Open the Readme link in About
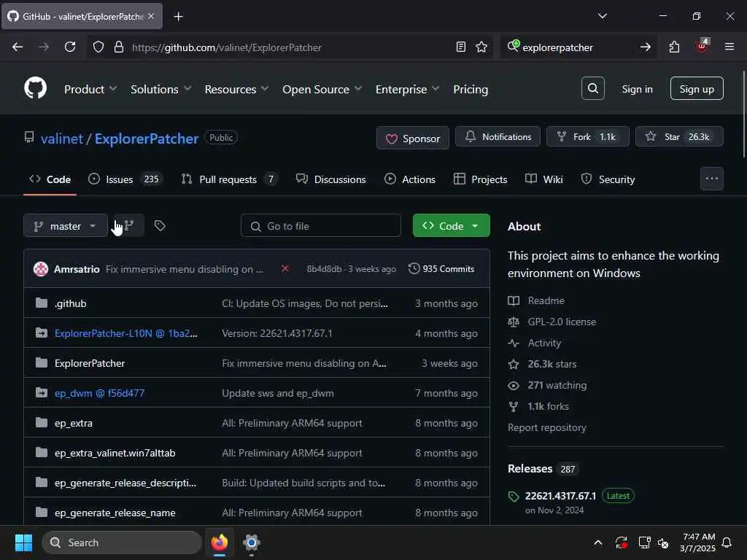The width and height of the screenshot is (747, 560). coord(546,300)
